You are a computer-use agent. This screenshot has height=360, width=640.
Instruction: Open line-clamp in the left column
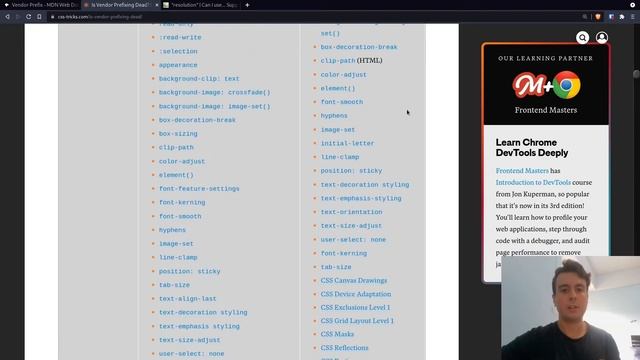(178, 257)
